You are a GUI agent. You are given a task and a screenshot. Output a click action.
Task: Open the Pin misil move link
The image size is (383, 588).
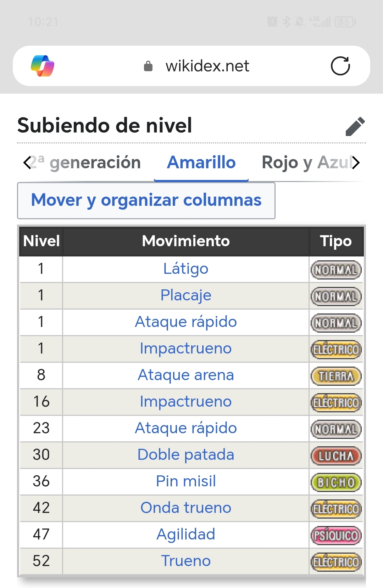pos(185,481)
